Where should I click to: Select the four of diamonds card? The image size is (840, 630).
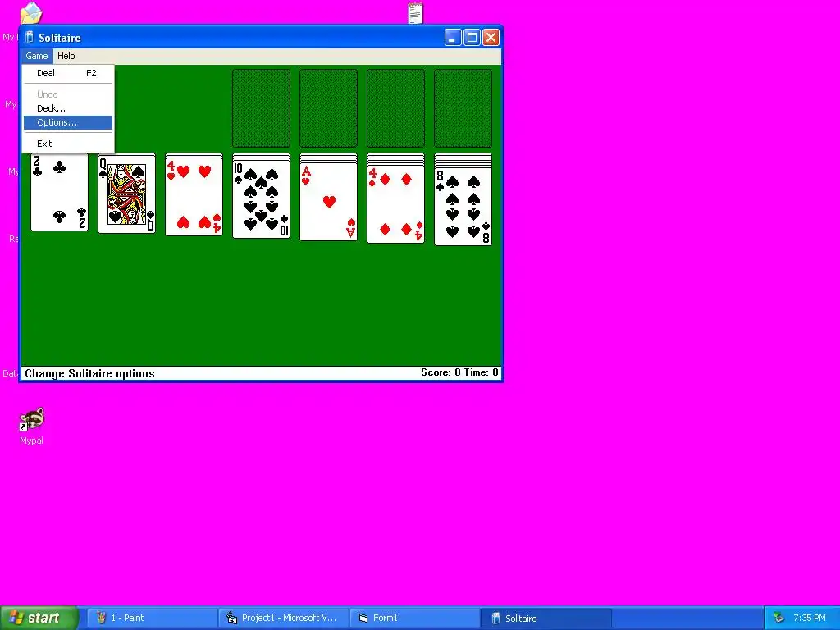(x=396, y=204)
